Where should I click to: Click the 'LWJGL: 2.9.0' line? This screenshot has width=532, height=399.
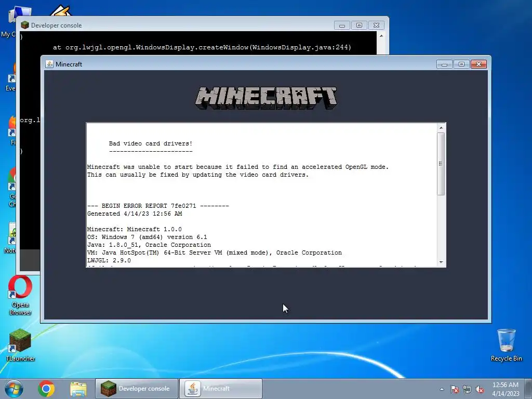pos(109,261)
